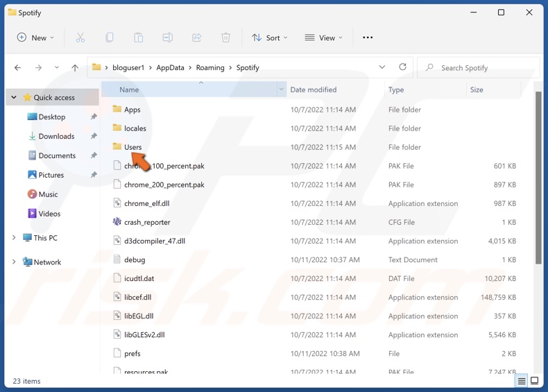Click the pin icon beside Downloads
The image size is (548, 392).
(94, 136)
